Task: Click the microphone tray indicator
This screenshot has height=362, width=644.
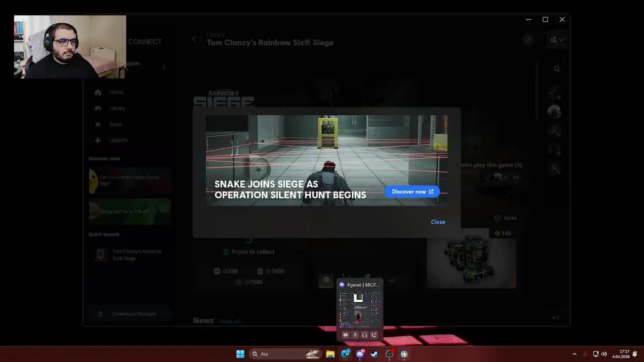Action: [x=585, y=354]
